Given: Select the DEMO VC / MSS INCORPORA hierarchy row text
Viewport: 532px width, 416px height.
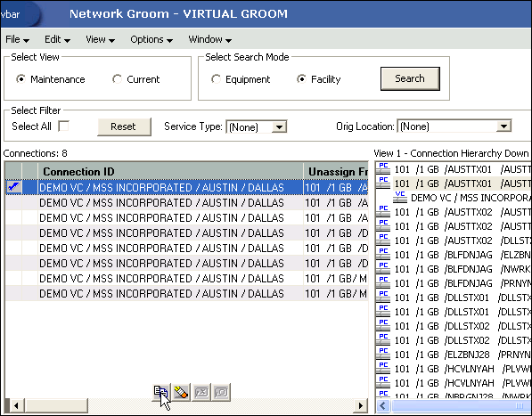Looking at the screenshot, I should [471, 198].
